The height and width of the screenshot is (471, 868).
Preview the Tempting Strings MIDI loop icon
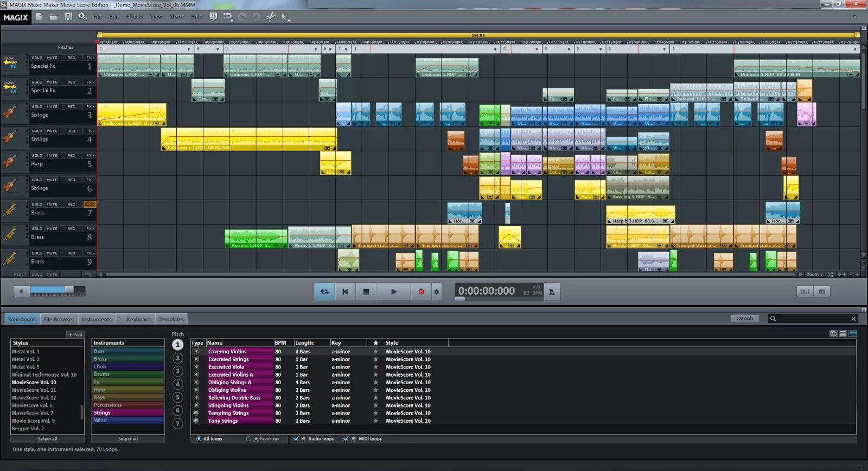click(x=196, y=413)
